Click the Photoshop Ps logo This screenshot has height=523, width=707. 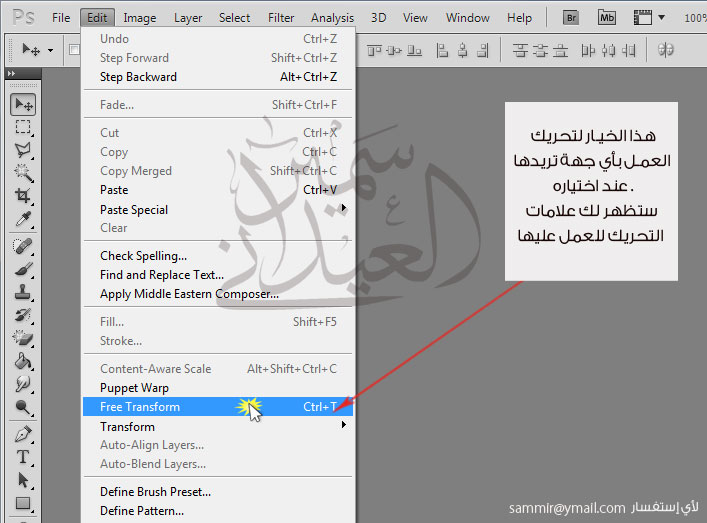coord(23,18)
